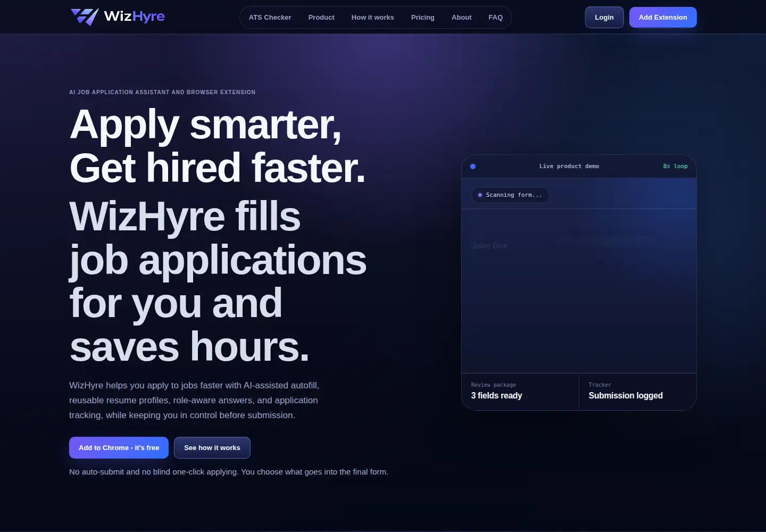Select How it works in navigation
Image resolution: width=766 pixels, height=532 pixels.
coord(372,18)
